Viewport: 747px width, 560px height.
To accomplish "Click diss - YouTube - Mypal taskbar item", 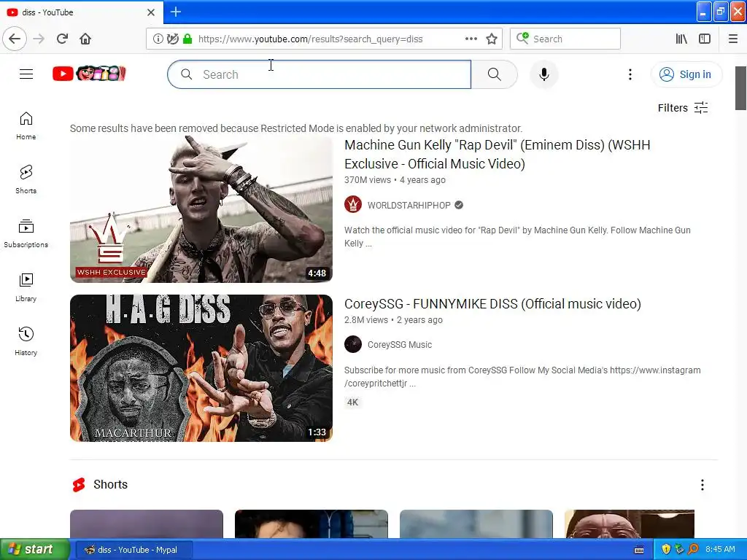I will pos(134,550).
